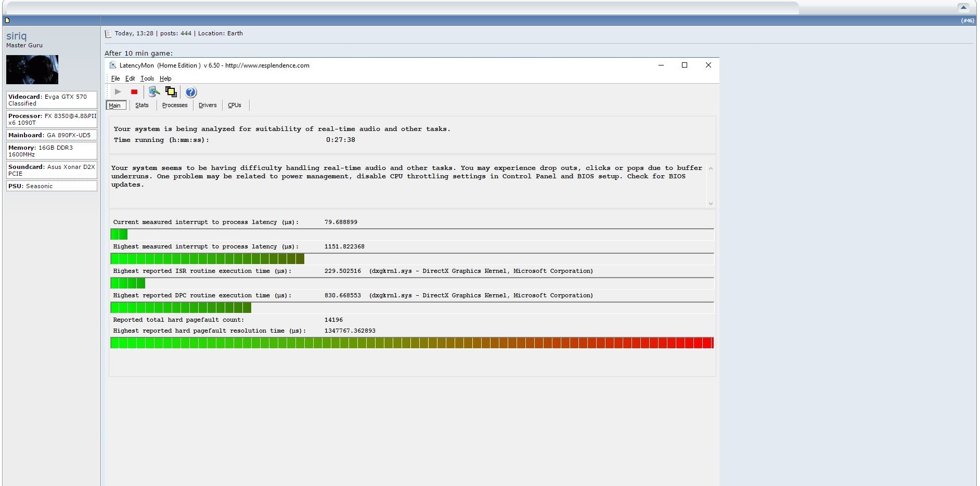
Task: Open the File menu
Action: [115, 78]
